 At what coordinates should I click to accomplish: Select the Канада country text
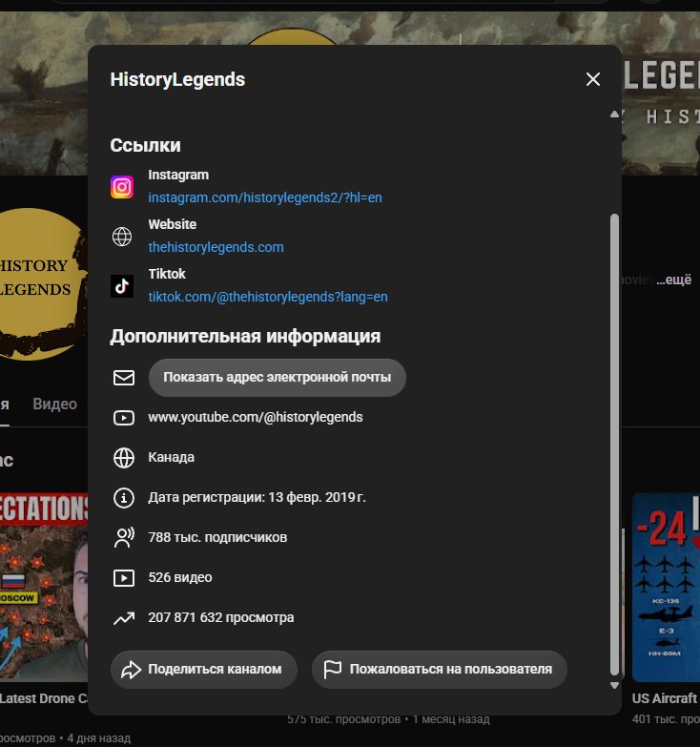[171, 457]
